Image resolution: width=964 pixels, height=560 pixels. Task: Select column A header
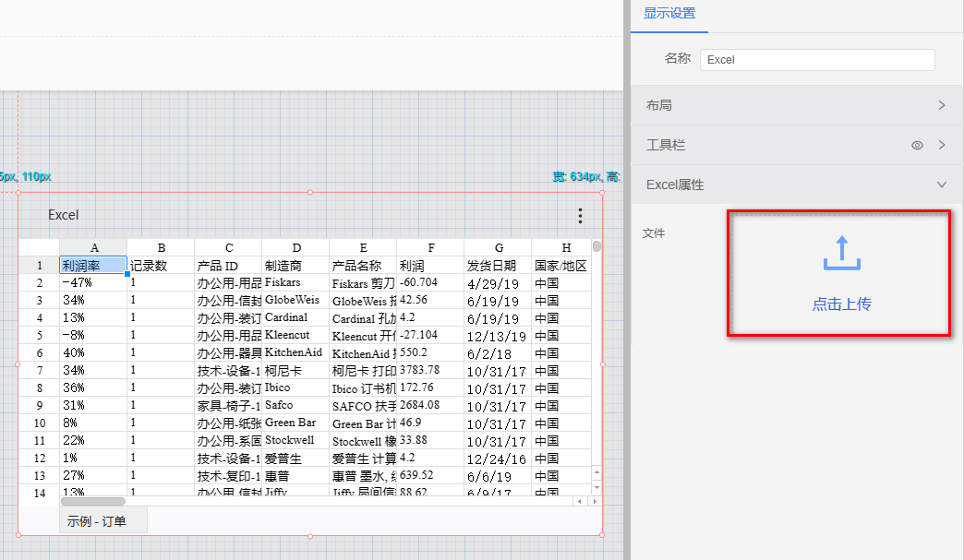(x=93, y=248)
